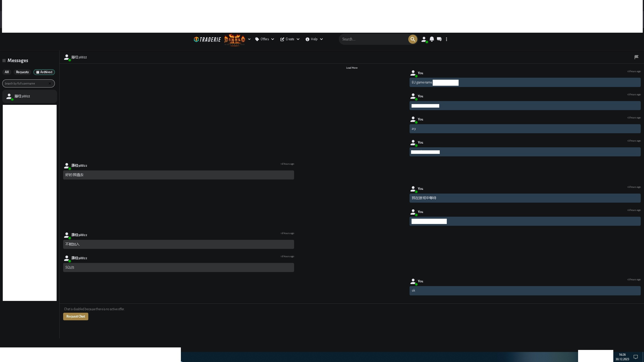Open the chat messages icon in header
The image size is (644, 362).
[x=439, y=39]
